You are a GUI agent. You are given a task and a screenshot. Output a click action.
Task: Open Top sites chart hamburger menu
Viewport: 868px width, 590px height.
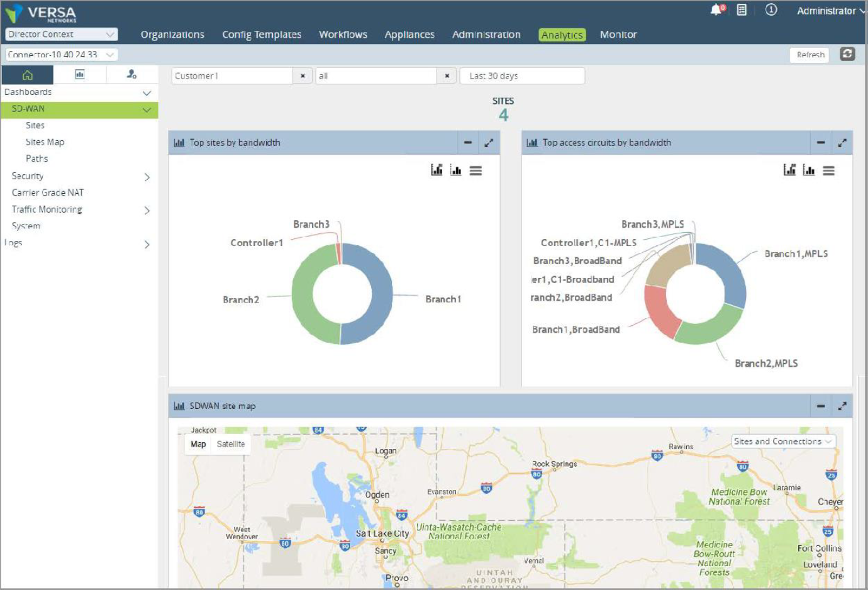tap(476, 170)
